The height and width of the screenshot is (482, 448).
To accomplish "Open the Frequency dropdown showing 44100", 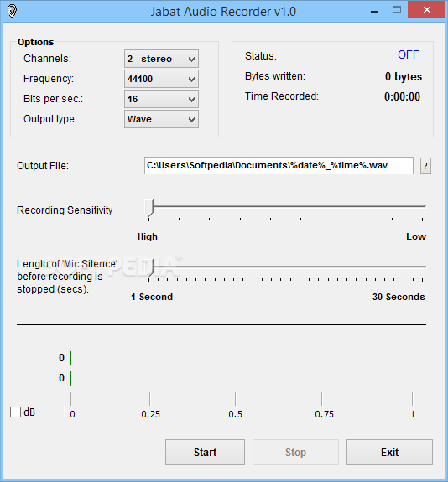I will click(x=161, y=79).
